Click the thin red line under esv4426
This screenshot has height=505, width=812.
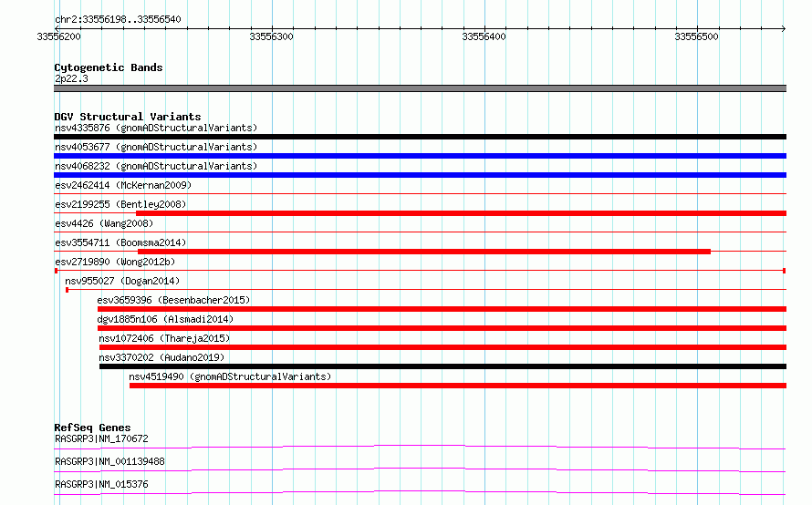[x=420, y=232]
